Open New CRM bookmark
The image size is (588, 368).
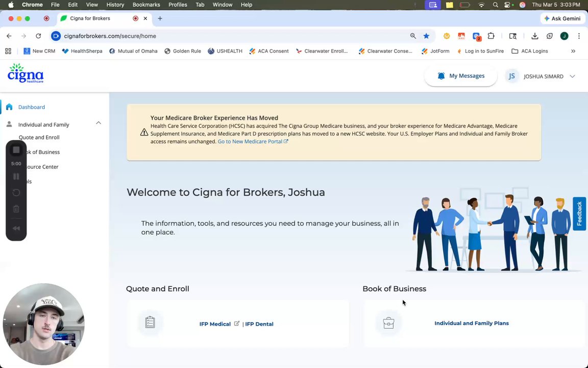pos(39,51)
